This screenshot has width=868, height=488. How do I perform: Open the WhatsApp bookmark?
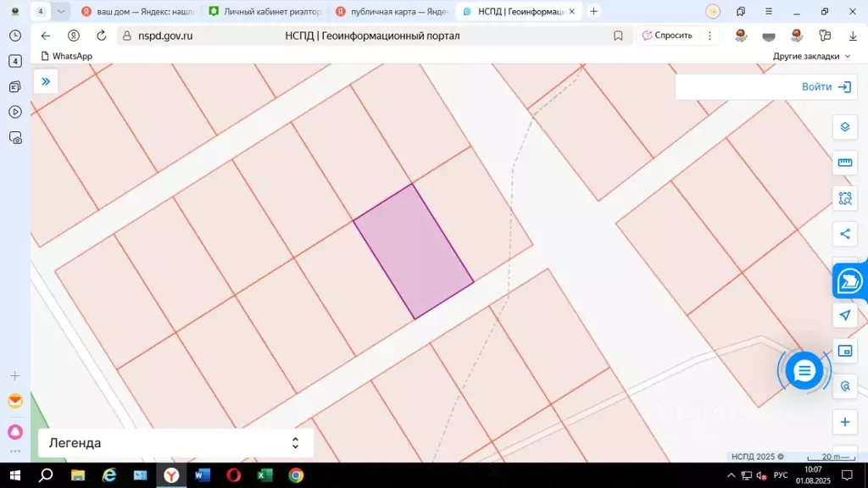coord(66,56)
